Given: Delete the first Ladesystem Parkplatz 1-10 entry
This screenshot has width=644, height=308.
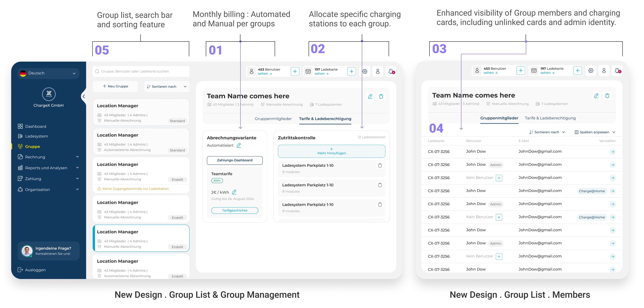Looking at the screenshot, I should pos(380,165).
